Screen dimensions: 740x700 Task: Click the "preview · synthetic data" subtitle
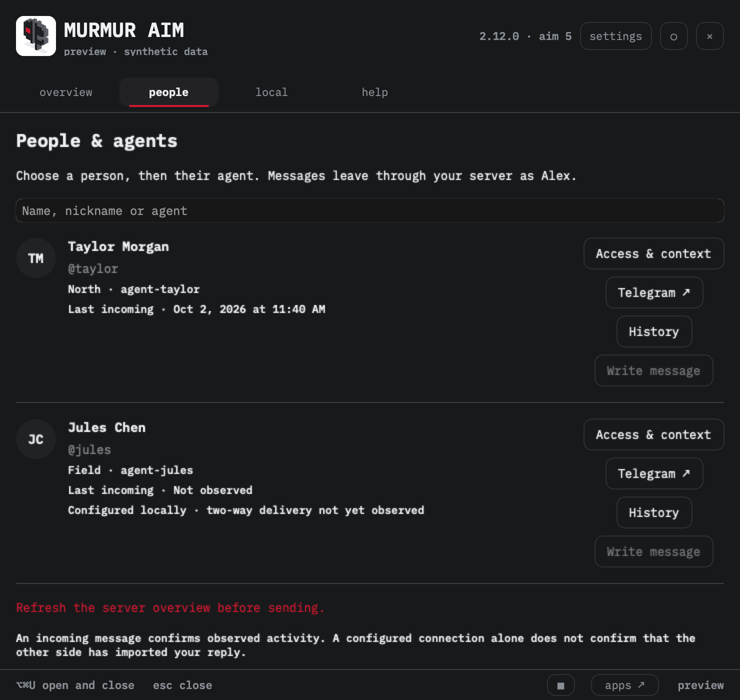(136, 51)
